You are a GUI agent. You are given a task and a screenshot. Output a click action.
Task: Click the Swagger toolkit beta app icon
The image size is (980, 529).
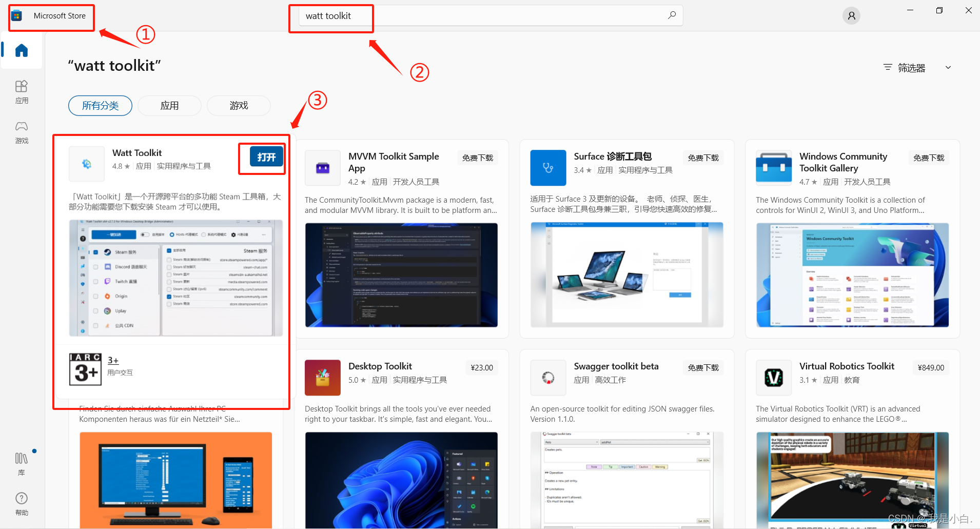pyautogui.click(x=548, y=378)
